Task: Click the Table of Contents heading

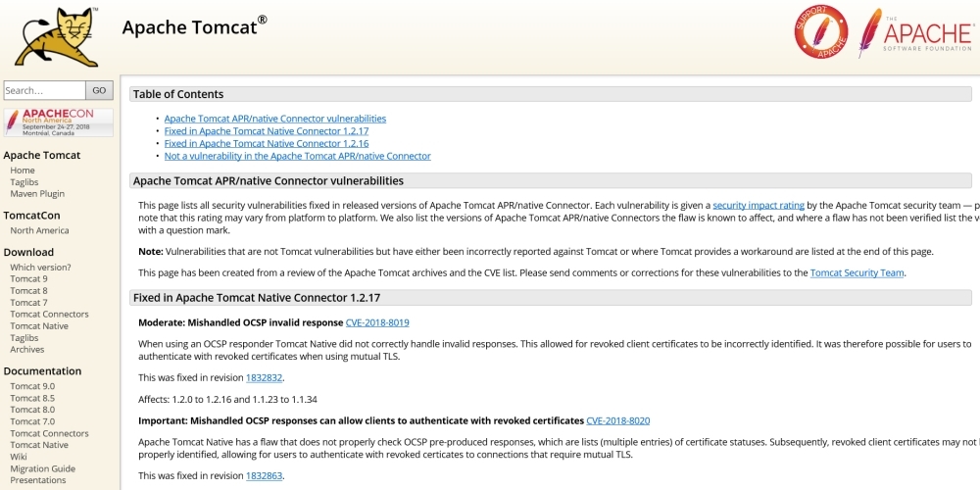Action: tap(178, 94)
